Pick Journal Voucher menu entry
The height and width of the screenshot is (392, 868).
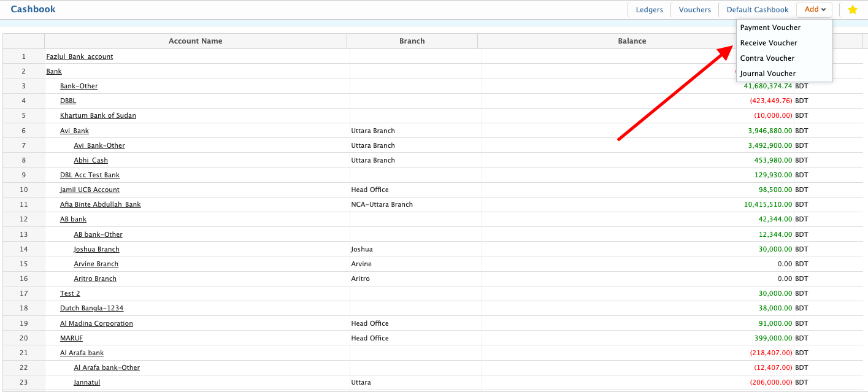coord(767,74)
